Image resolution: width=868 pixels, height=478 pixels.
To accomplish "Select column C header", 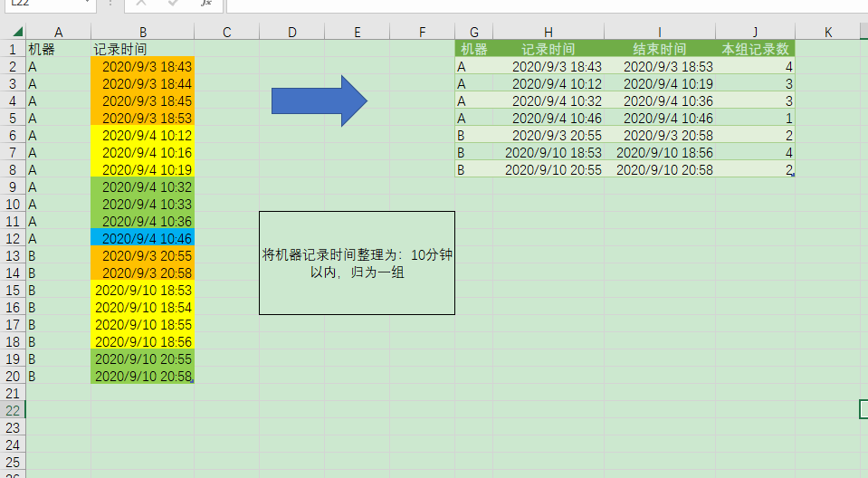I will click(227, 32).
